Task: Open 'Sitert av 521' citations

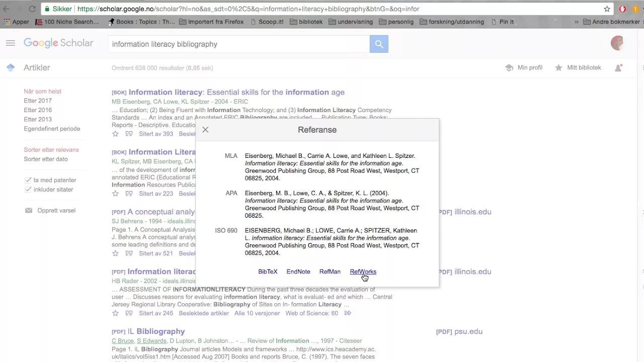Action: (156, 253)
